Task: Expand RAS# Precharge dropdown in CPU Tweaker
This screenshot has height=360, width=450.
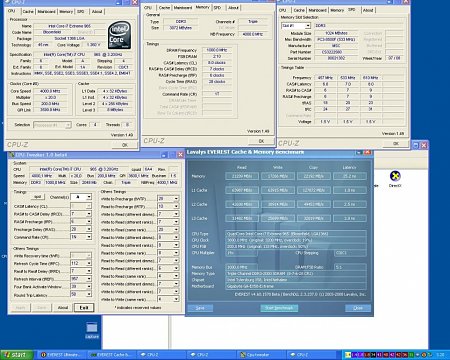Action: [x=88, y=221]
